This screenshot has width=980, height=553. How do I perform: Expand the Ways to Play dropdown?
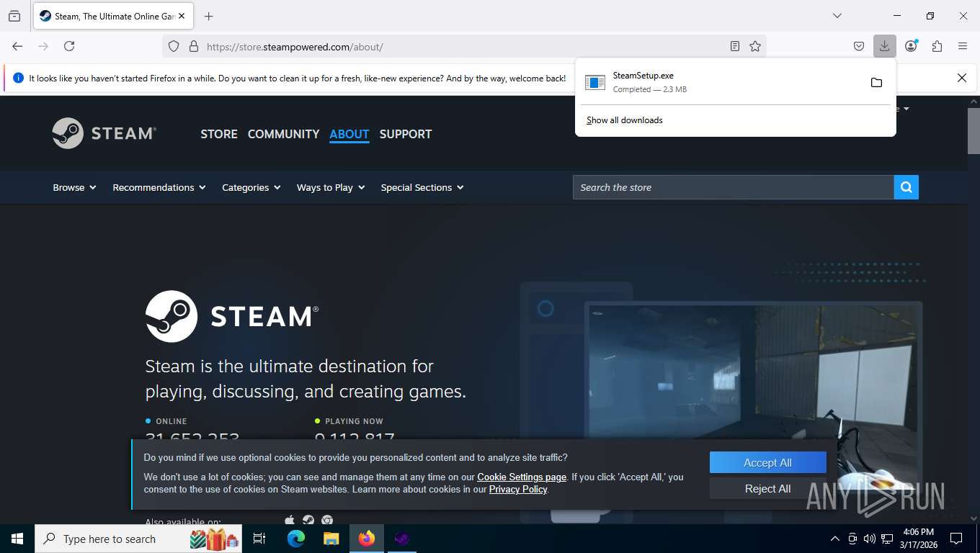331,187
